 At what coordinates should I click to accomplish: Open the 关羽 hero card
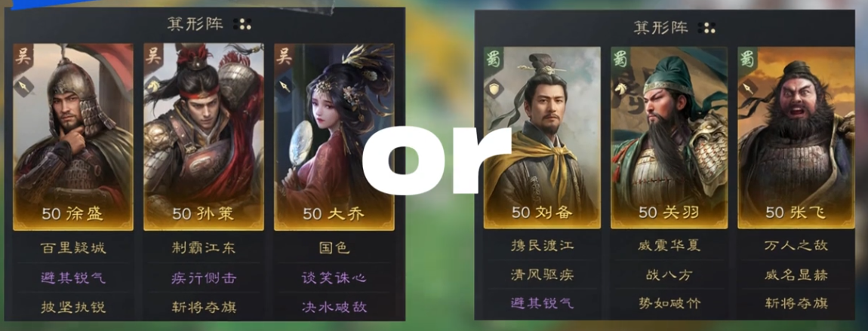pos(669,138)
